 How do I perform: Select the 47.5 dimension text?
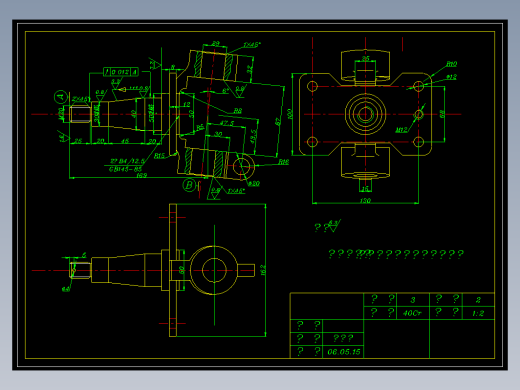click(227, 123)
